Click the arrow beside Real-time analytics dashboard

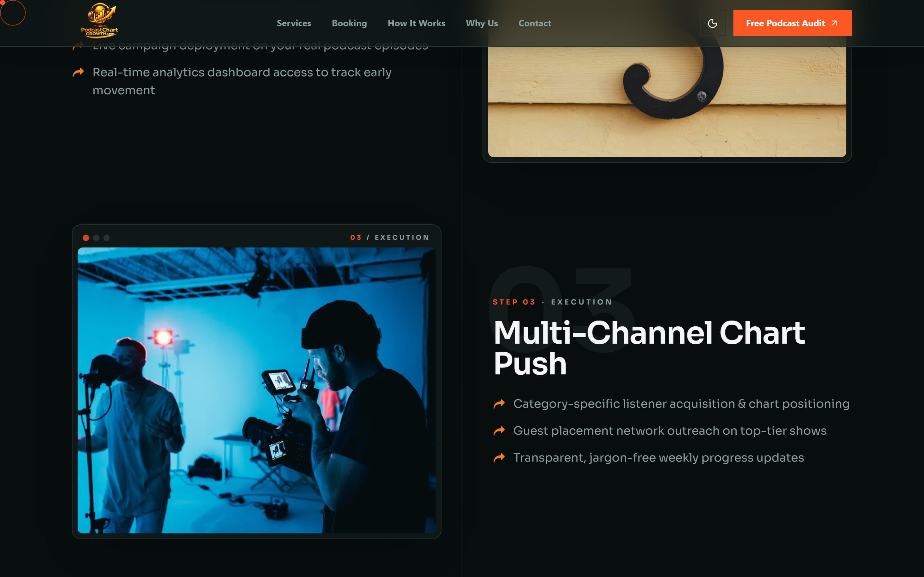[x=78, y=72]
